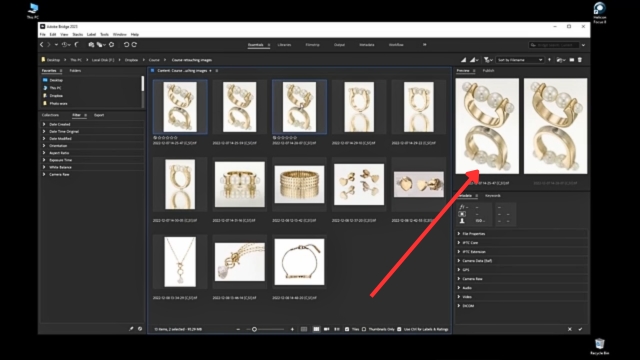Switch to the Metadata workspace
The image size is (640, 360).
367,45
